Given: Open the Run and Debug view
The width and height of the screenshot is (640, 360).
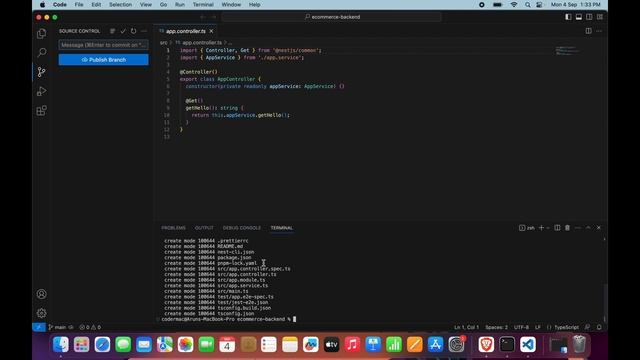Looking at the screenshot, I should pyautogui.click(x=42, y=91).
